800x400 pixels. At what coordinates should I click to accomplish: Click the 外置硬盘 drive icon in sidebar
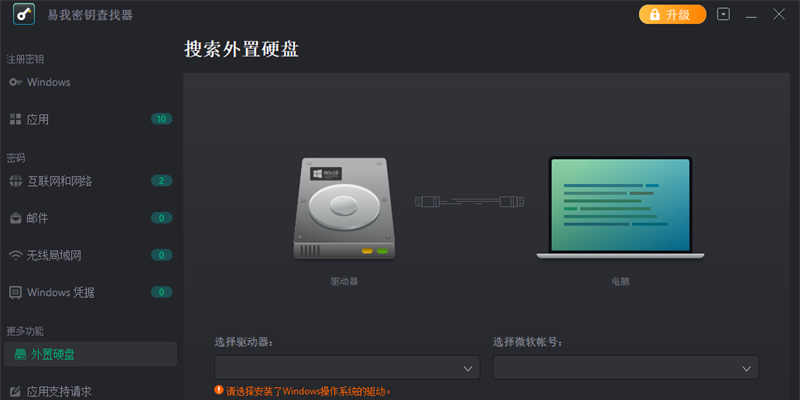[20, 354]
